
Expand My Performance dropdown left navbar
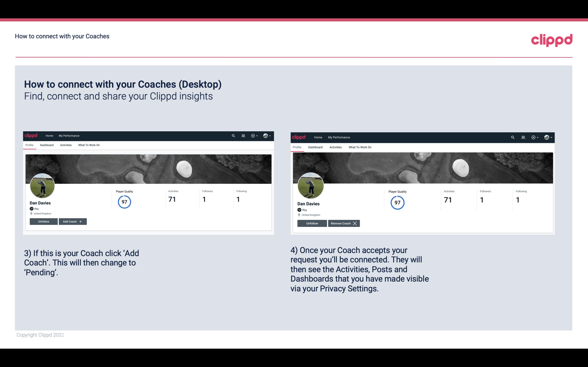pyautogui.click(x=69, y=135)
